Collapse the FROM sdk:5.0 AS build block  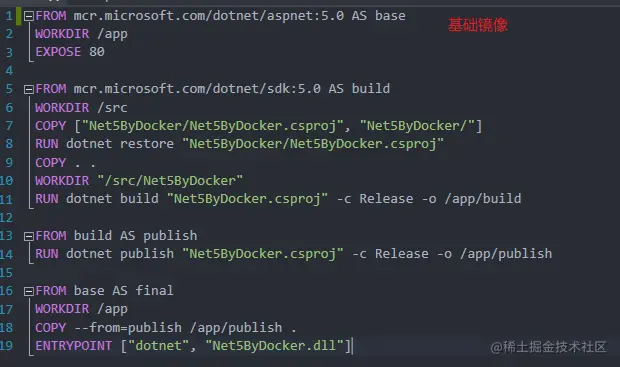(x=28, y=89)
